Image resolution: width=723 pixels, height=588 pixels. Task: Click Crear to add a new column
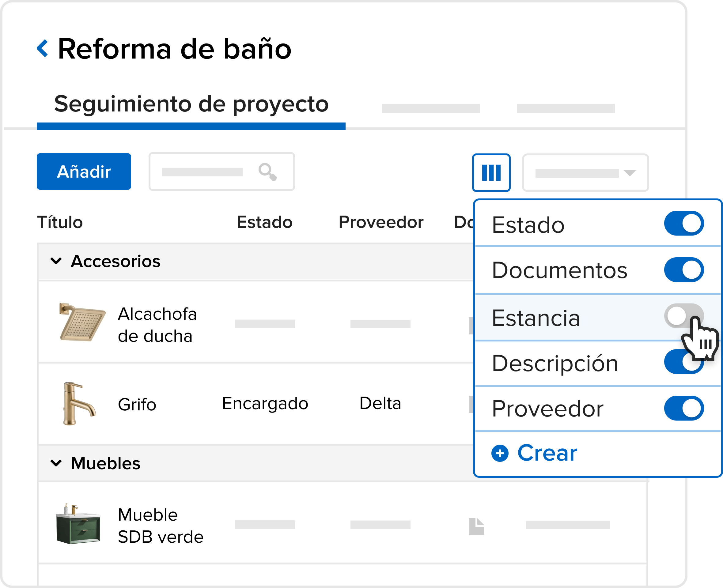tap(547, 453)
